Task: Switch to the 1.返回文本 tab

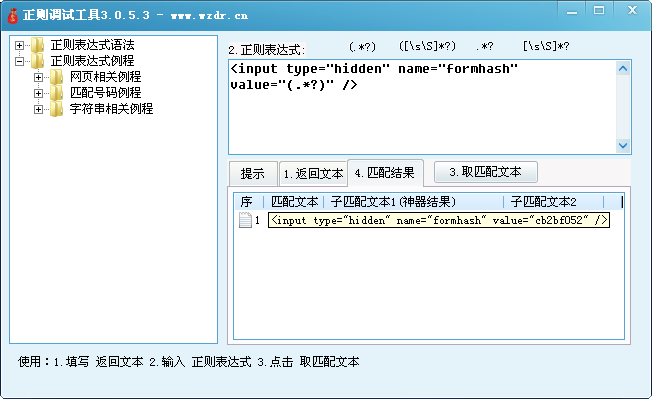Action: [x=313, y=173]
